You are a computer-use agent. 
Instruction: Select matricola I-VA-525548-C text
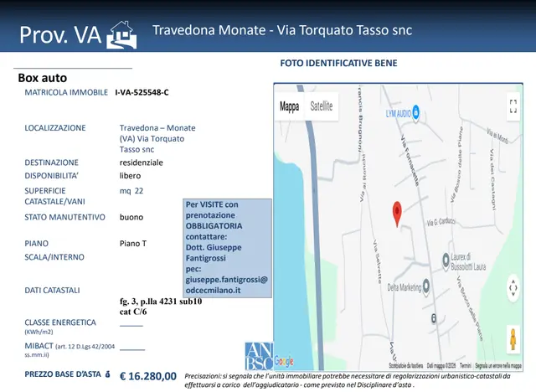(x=142, y=92)
